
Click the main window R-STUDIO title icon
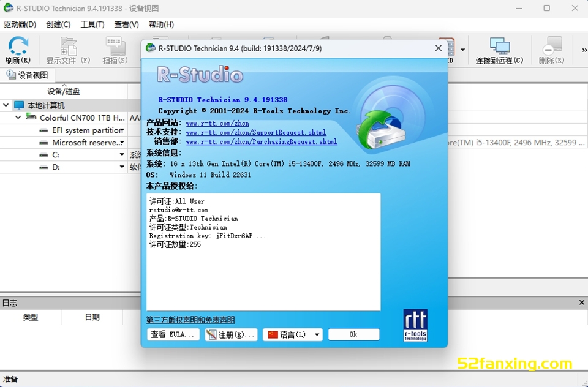coord(8,8)
